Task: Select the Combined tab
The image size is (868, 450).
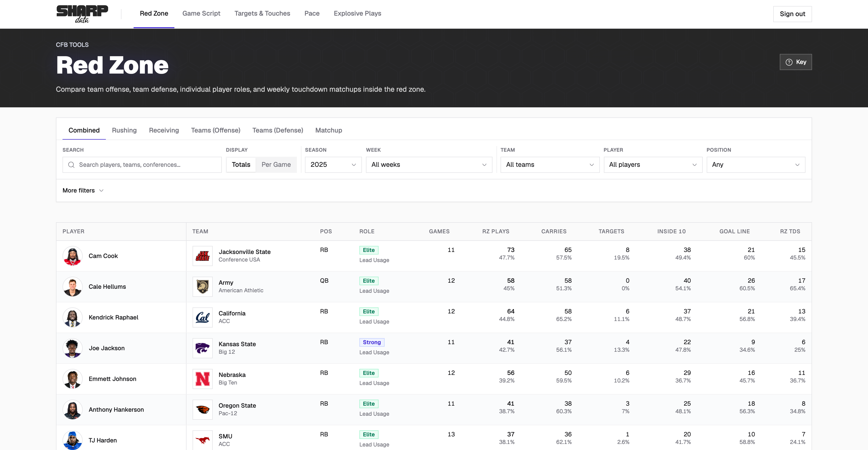Action: pyautogui.click(x=84, y=130)
